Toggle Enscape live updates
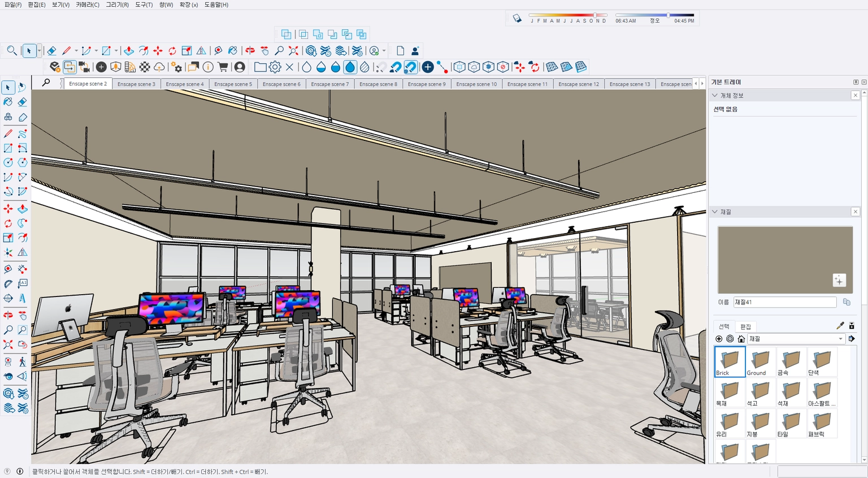Image resolution: width=868 pixels, height=478 pixels. click(71, 67)
